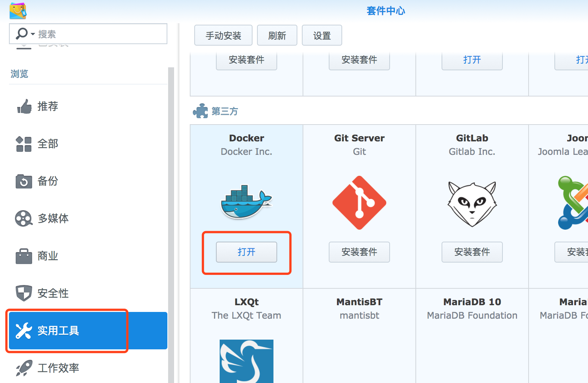Click the 刷新 refresh button
The image size is (588, 383).
[x=277, y=36]
